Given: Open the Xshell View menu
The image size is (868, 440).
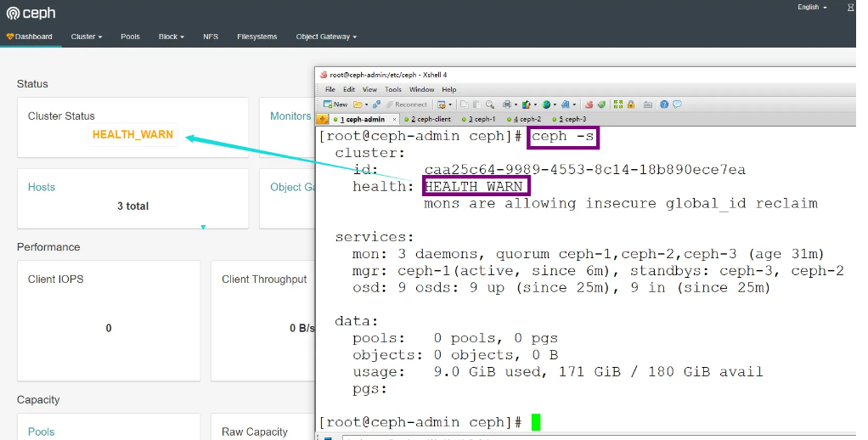Looking at the screenshot, I should 369,89.
